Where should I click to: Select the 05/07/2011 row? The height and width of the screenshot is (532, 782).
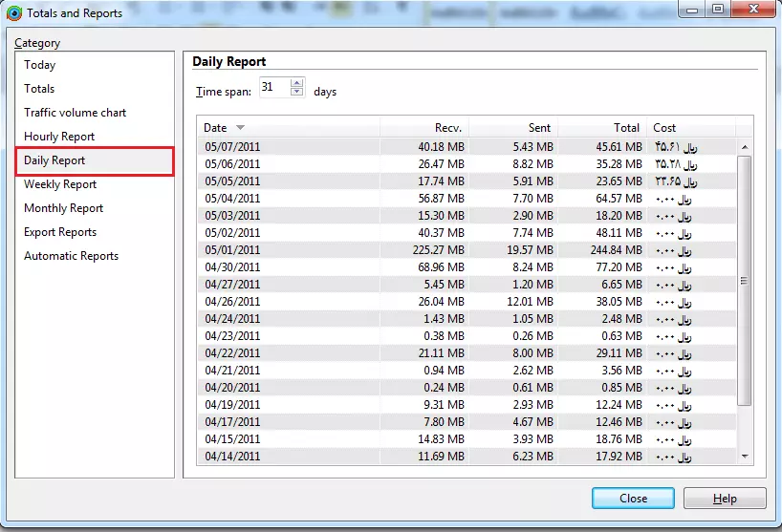pos(467,147)
